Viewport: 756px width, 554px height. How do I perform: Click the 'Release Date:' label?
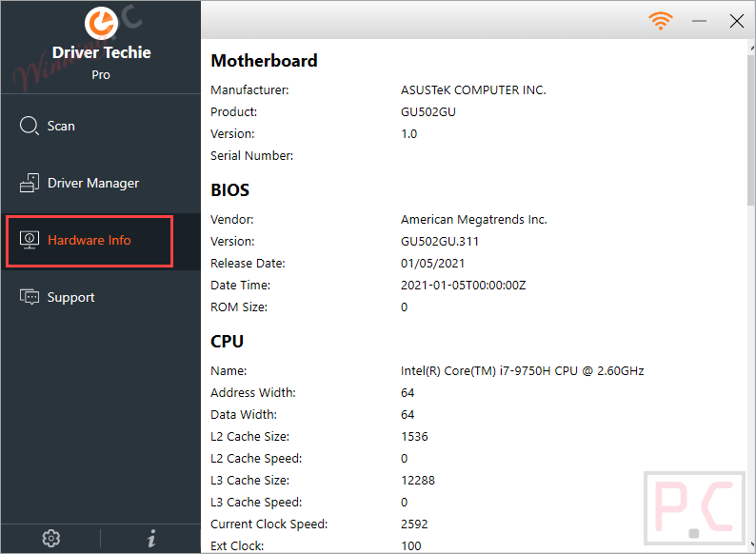coord(248,264)
